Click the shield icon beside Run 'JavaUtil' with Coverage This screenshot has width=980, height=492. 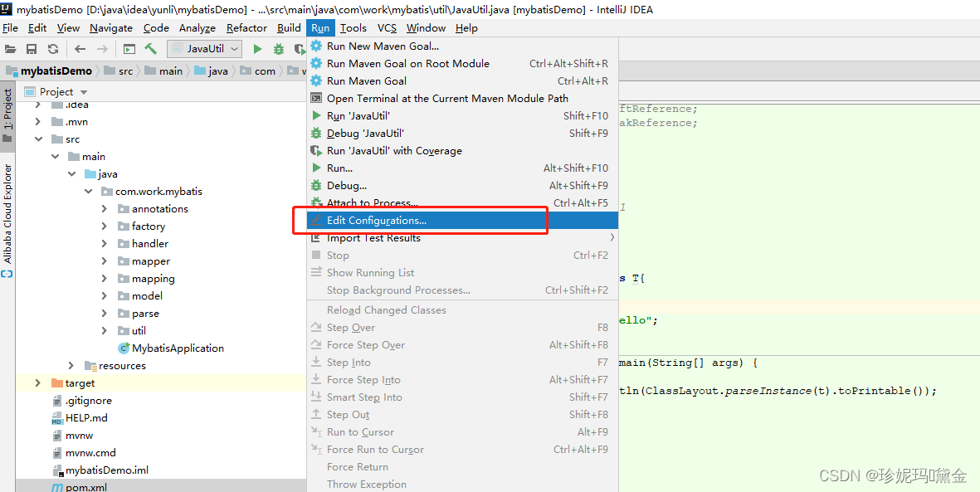pyautogui.click(x=316, y=151)
